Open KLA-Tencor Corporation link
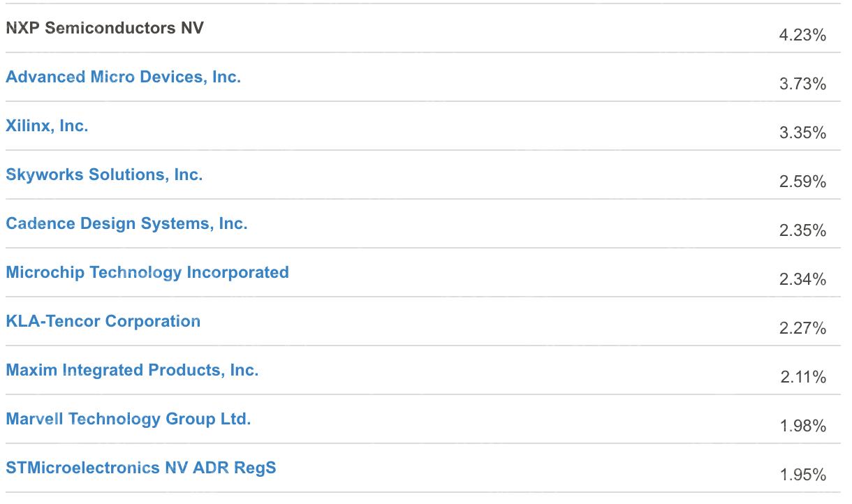852x504 pixels. (x=103, y=321)
